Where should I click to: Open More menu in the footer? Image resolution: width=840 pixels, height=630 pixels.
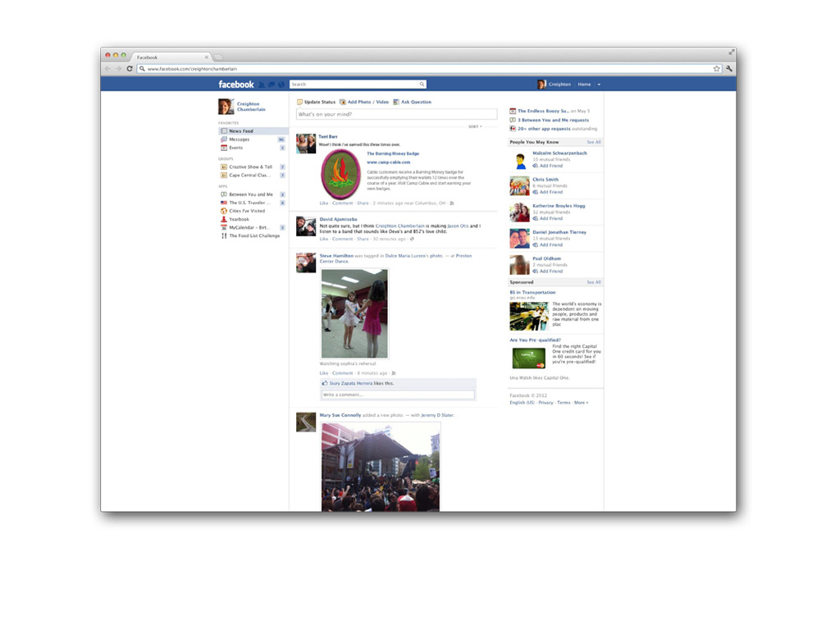coord(581,403)
